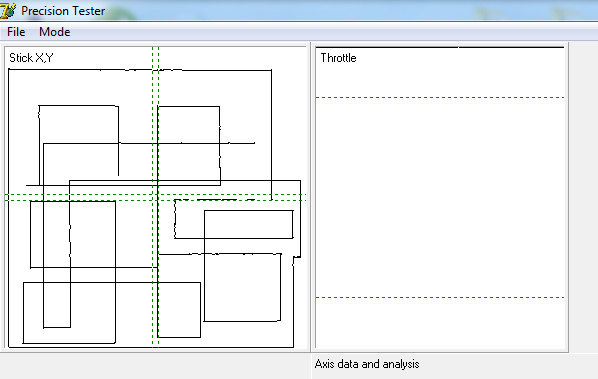Click the "Stick X,Y" panel label
The image size is (598, 379).
coord(31,58)
